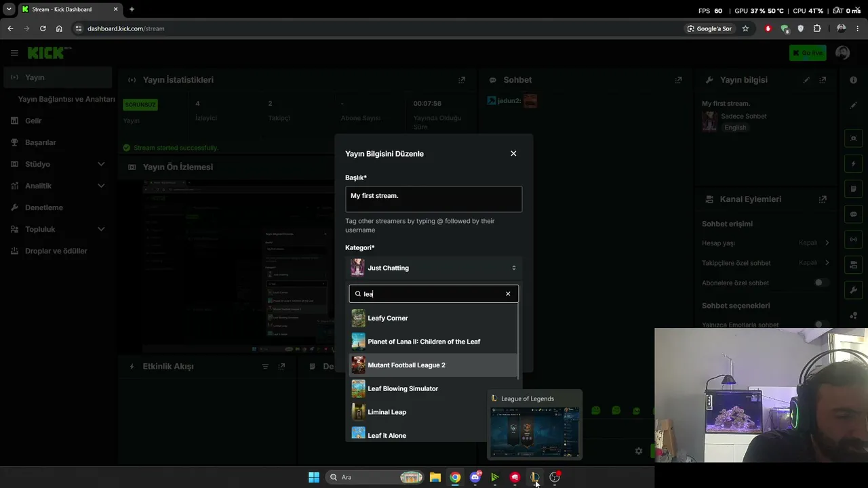Select Planet of Lana II category
This screenshot has height=488, width=868.
[x=433, y=342]
